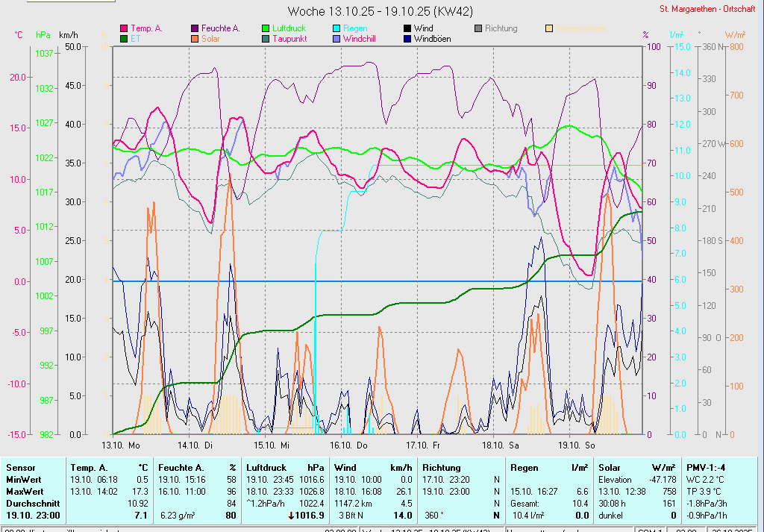Click the dark blue Windböen legend swatch
This screenshot has width=764, height=532.
(407, 38)
